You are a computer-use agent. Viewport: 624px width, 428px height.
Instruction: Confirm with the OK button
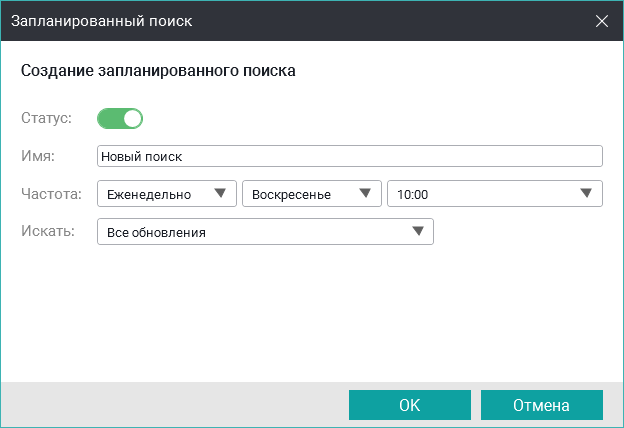pos(410,405)
